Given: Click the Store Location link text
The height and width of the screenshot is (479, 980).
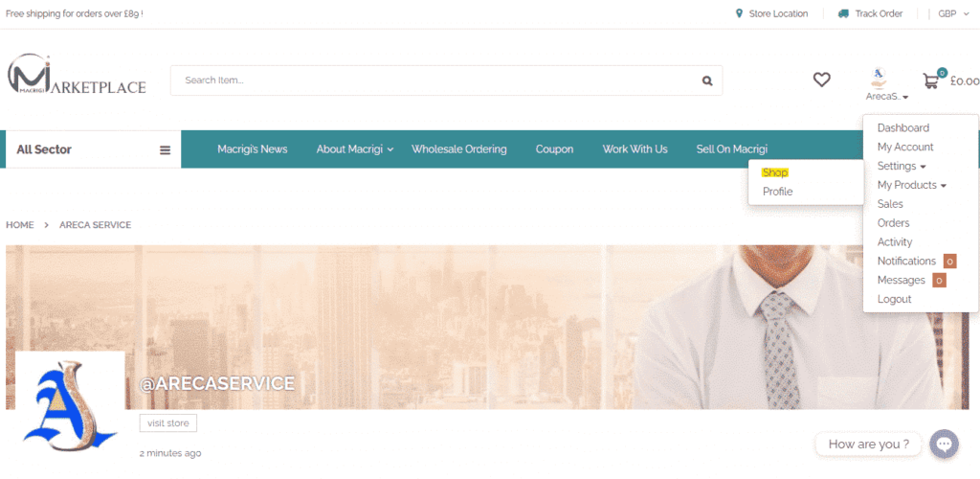Looking at the screenshot, I should coord(778,13).
